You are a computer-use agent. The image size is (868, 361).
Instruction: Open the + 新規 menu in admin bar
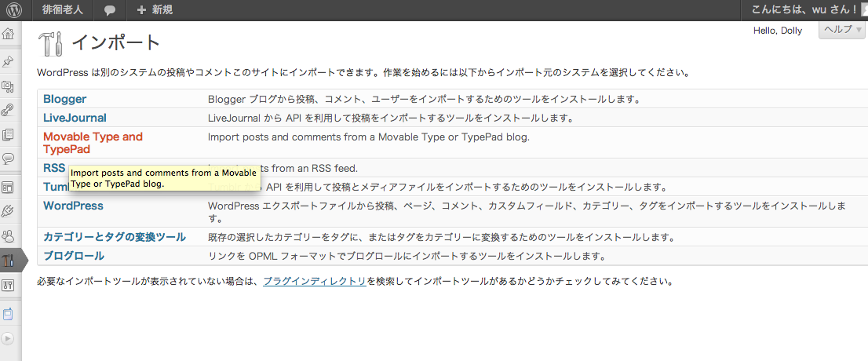coord(155,10)
